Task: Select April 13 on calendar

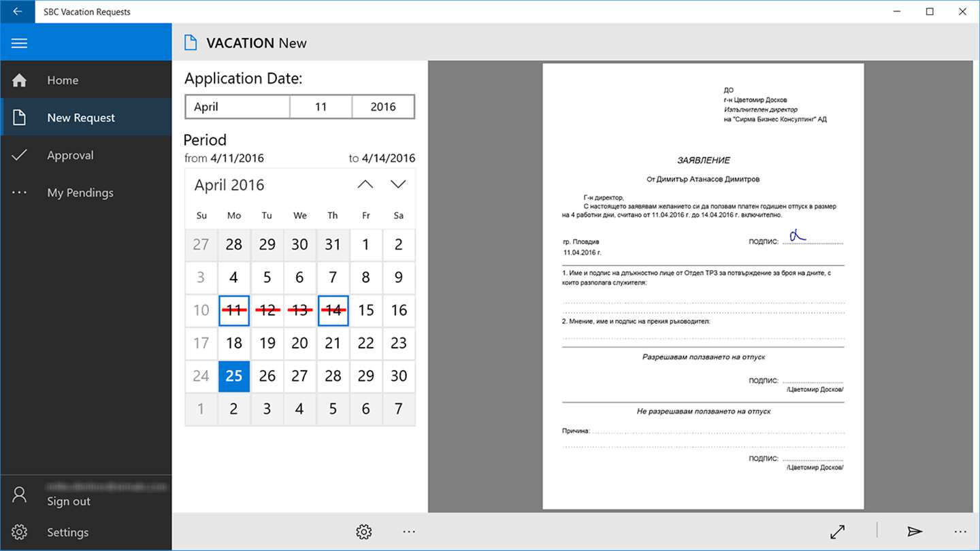Action: tap(300, 310)
